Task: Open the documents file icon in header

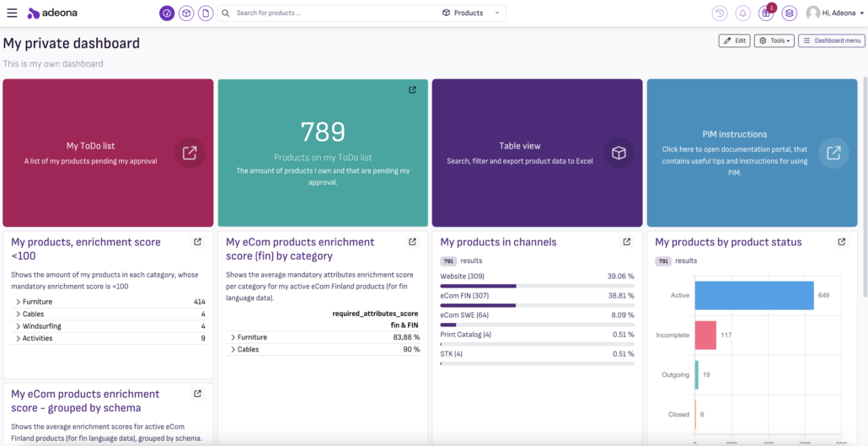Action: click(206, 13)
